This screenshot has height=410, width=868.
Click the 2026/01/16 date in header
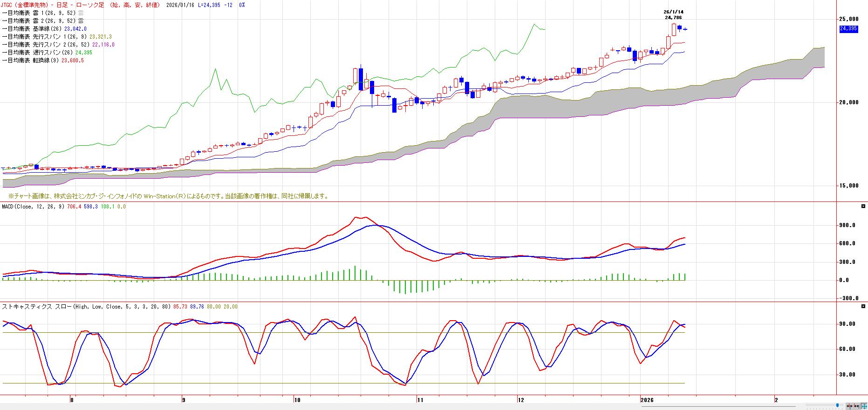(x=181, y=5)
